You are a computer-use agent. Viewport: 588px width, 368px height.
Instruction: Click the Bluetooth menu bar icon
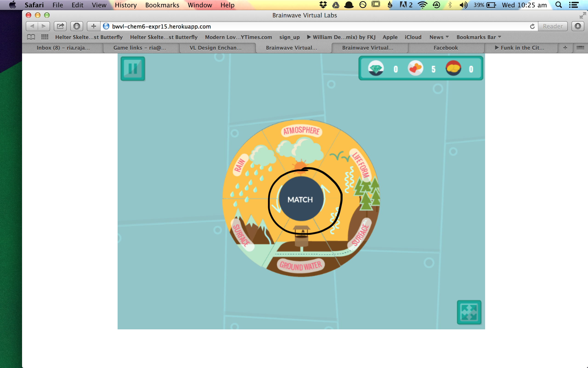(450, 5)
